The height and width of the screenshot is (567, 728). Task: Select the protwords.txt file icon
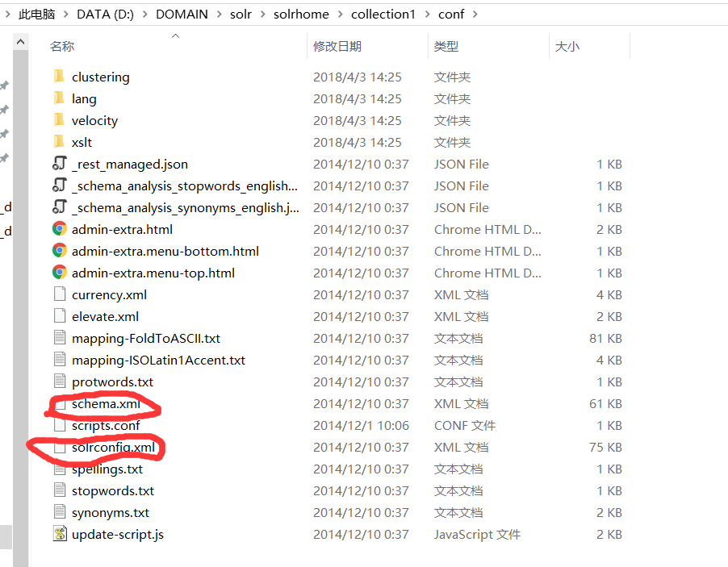pos(60,381)
